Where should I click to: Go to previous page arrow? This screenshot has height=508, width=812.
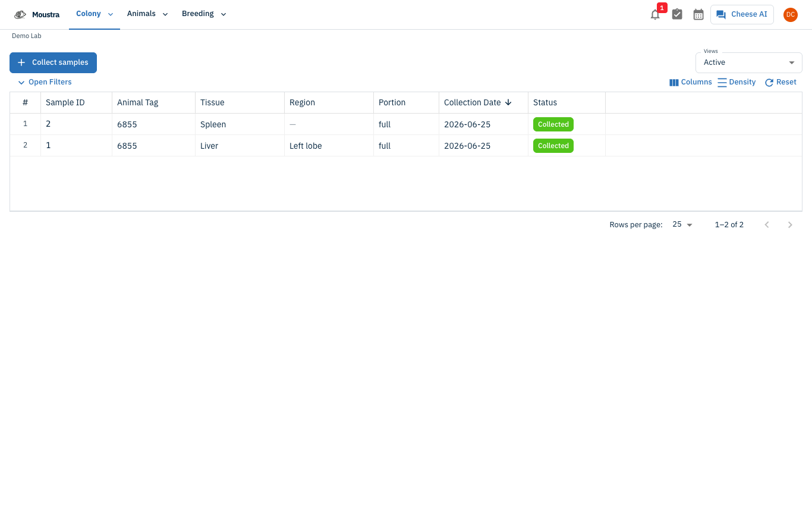coord(767,224)
